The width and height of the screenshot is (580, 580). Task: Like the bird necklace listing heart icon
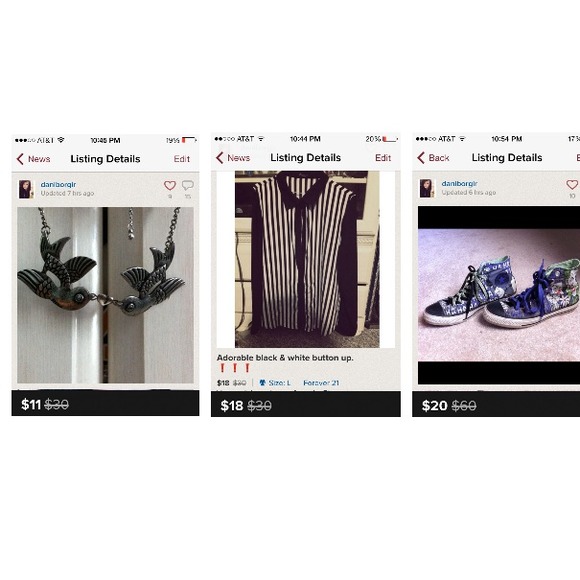(170, 185)
